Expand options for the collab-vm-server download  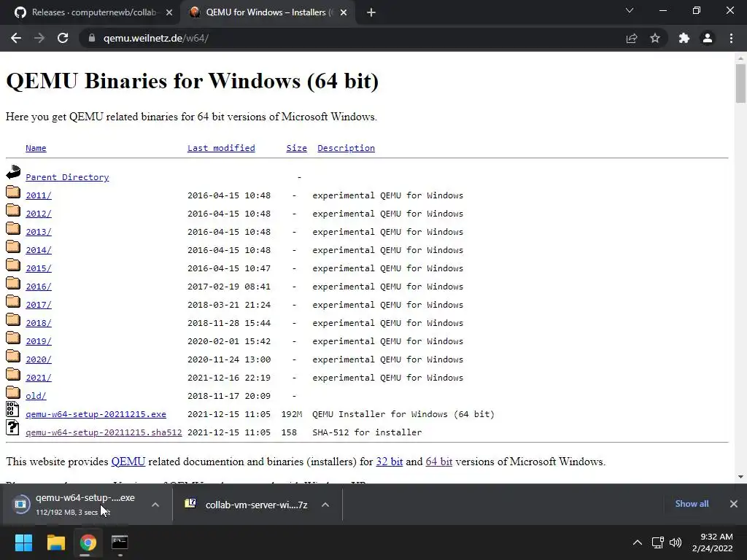[325, 505]
